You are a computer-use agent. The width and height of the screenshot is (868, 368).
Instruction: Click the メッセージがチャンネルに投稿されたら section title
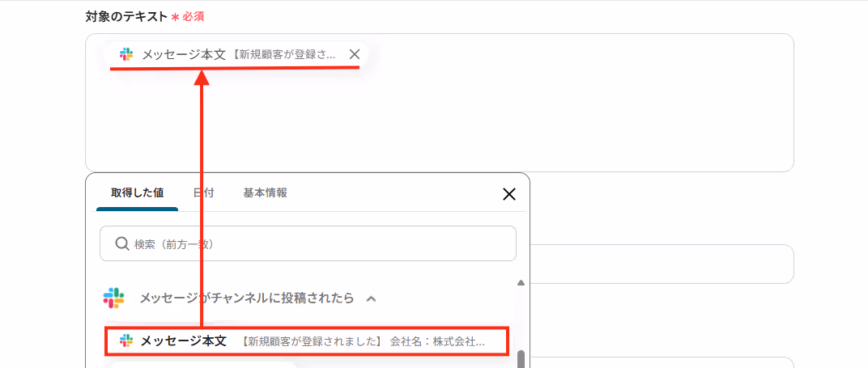pyautogui.click(x=246, y=298)
